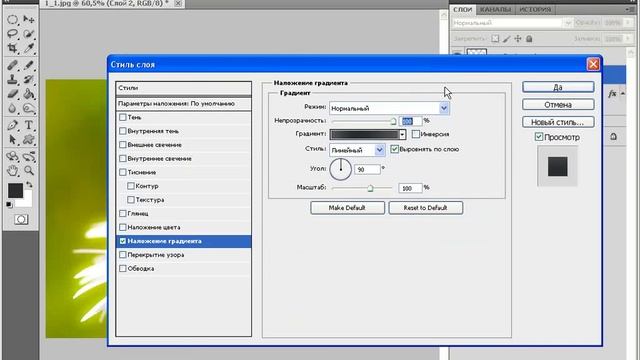This screenshot has height=360, width=640.
Task: Click the fx icon on the layer
Action: pyautogui.click(x=612, y=94)
